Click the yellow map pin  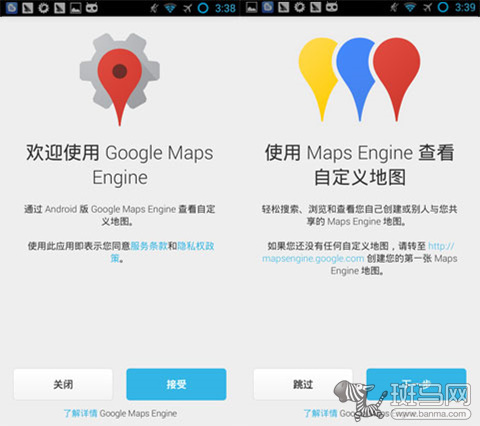[318, 78]
